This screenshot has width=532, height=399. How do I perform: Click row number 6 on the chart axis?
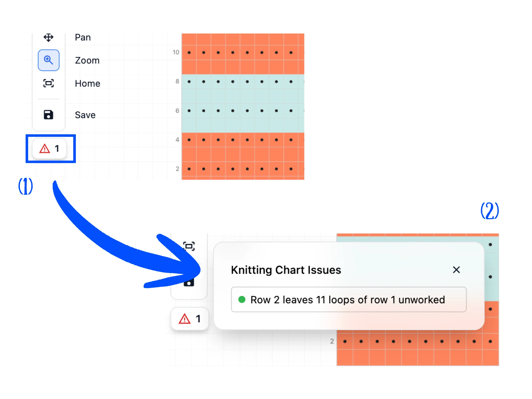click(x=177, y=111)
